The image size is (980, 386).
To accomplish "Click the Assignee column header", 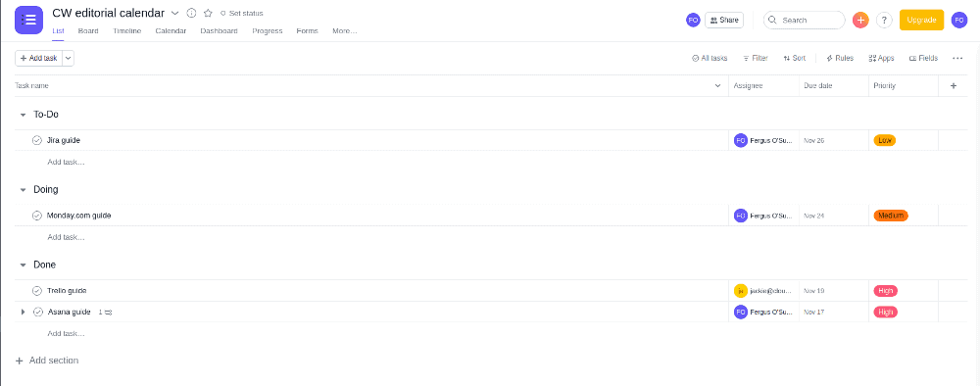I will tap(748, 85).
